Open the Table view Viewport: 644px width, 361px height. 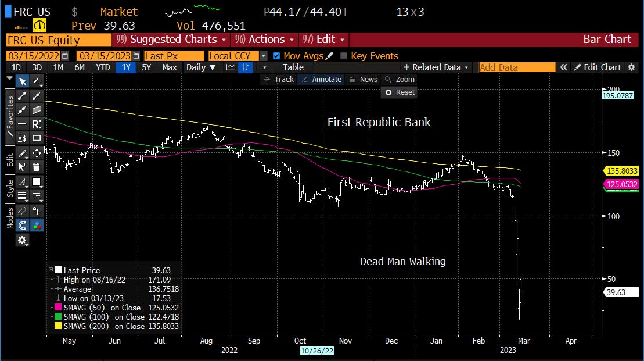pos(293,67)
